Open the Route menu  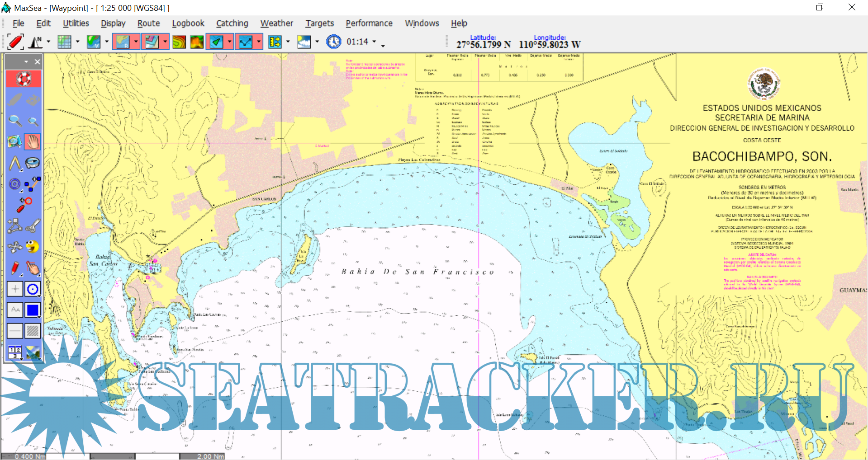148,23
